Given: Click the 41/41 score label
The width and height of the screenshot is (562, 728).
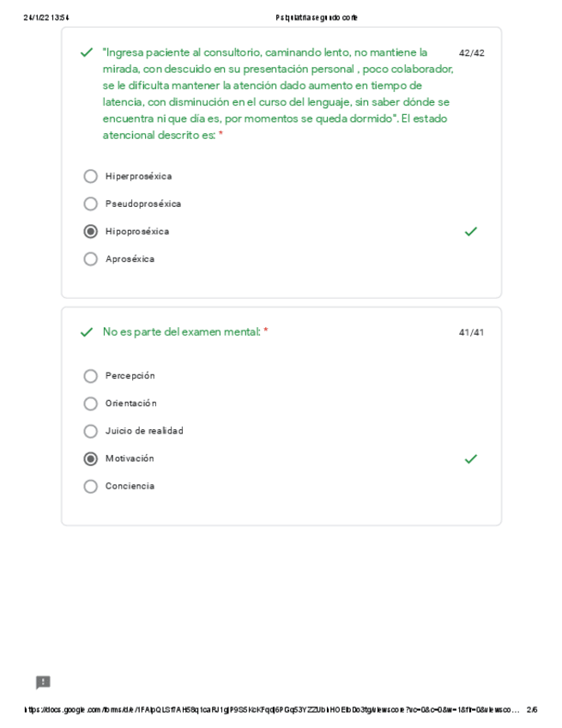Looking at the screenshot, I should 471,332.
